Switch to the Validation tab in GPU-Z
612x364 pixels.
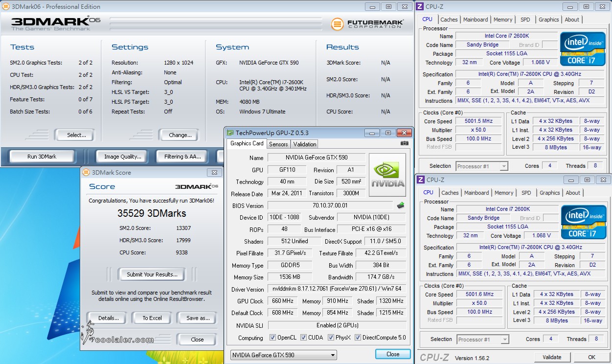pos(304,144)
